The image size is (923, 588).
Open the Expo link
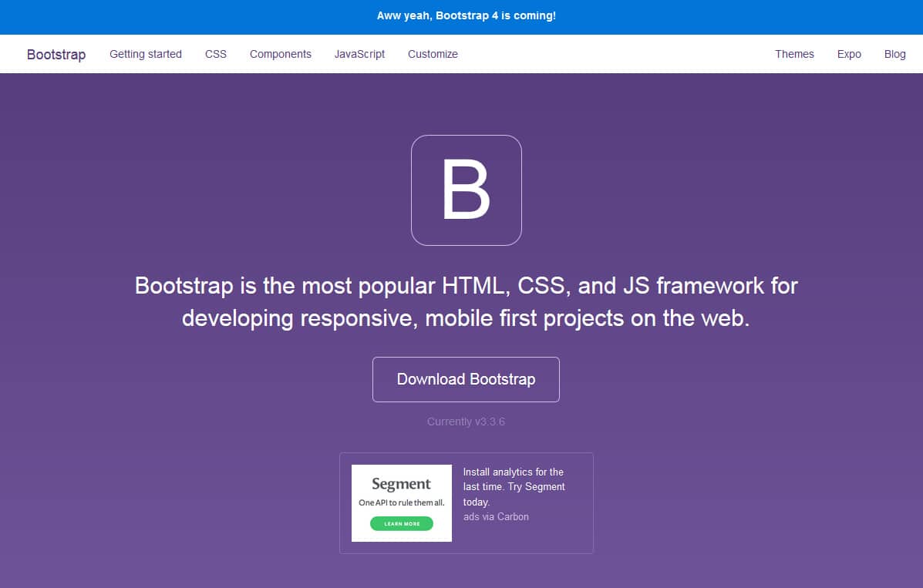(849, 54)
